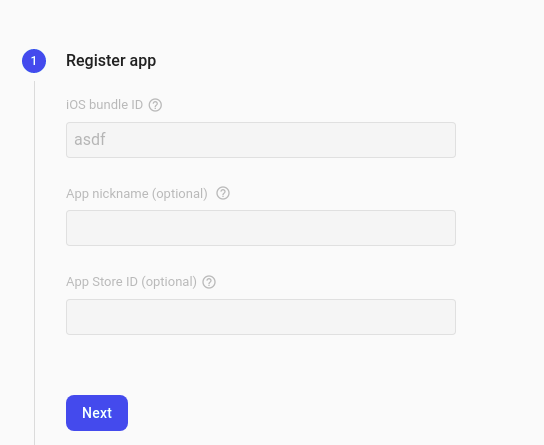Image resolution: width=544 pixels, height=445 pixels.
Task: Click the number 1 in step indicator
Action: [x=34, y=61]
